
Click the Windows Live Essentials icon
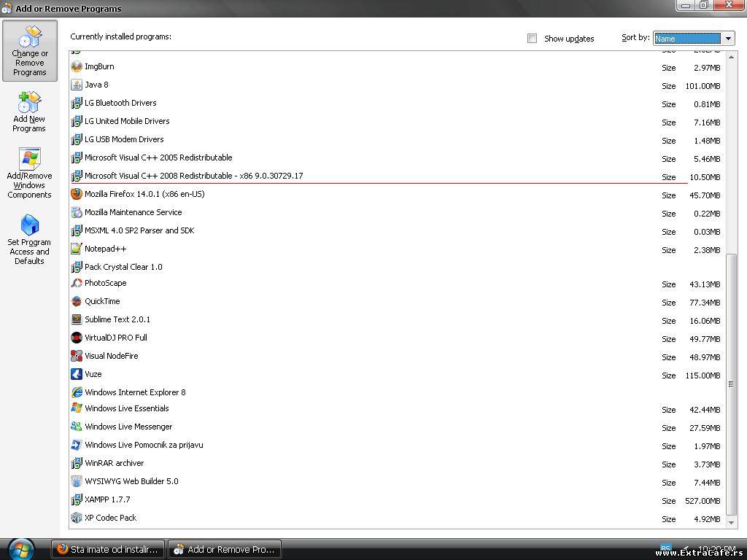[x=76, y=408]
